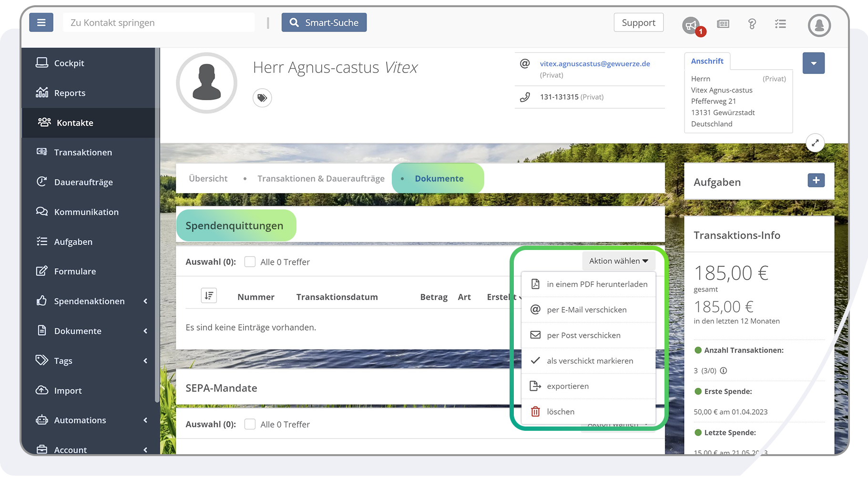Click the 'Herr Agnus-castus Vitex' contact name

point(335,67)
